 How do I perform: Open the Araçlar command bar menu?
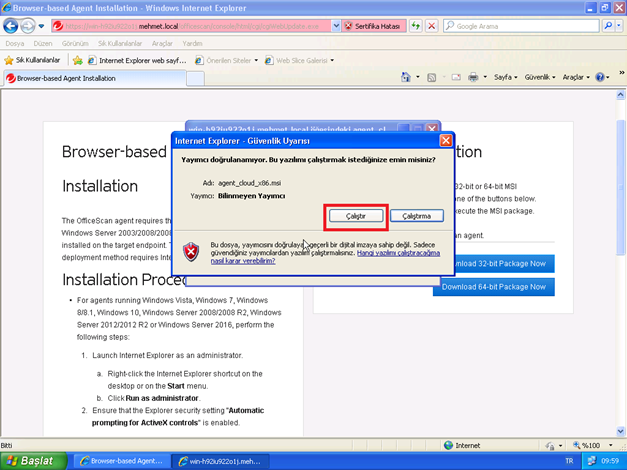coord(576,77)
